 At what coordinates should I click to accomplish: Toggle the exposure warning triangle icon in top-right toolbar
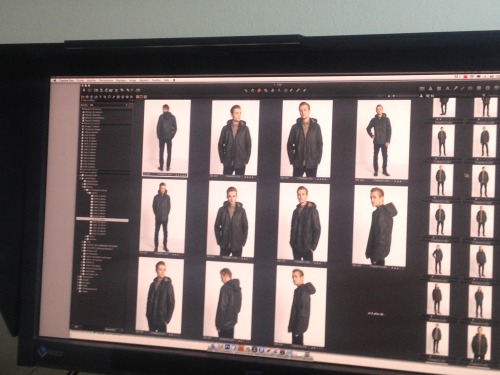[x=431, y=88]
